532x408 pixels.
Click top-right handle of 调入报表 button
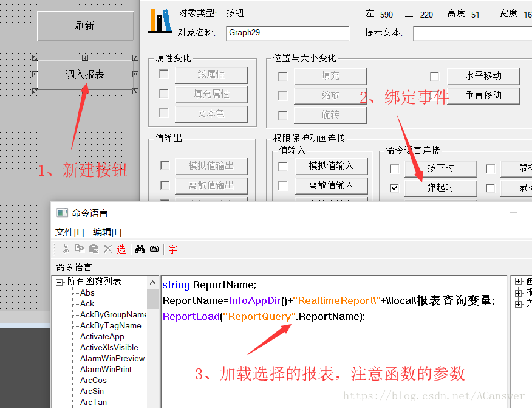tap(135, 58)
